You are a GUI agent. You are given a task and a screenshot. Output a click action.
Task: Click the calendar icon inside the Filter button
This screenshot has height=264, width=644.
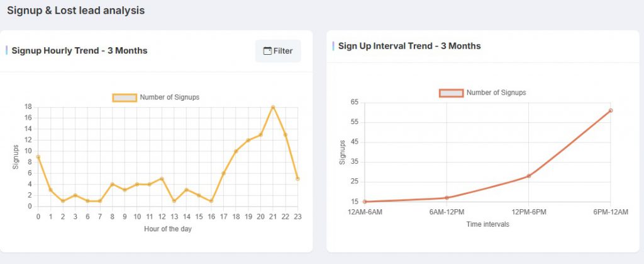(267, 51)
